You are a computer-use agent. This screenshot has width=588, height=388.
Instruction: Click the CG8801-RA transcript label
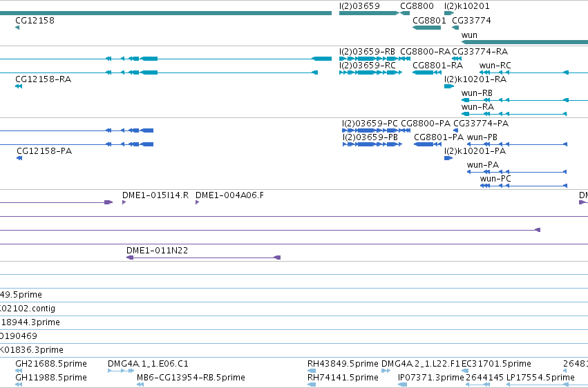point(437,66)
